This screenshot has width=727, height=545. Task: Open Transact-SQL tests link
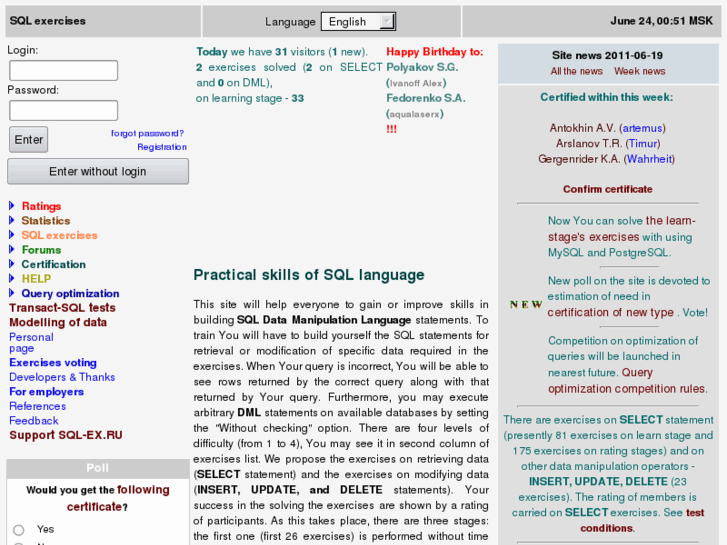click(x=63, y=308)
